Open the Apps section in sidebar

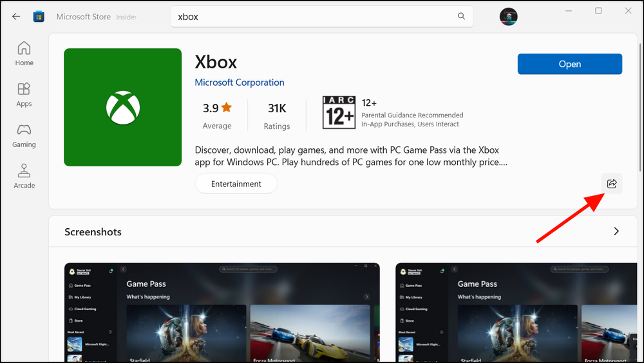point(24,95)
